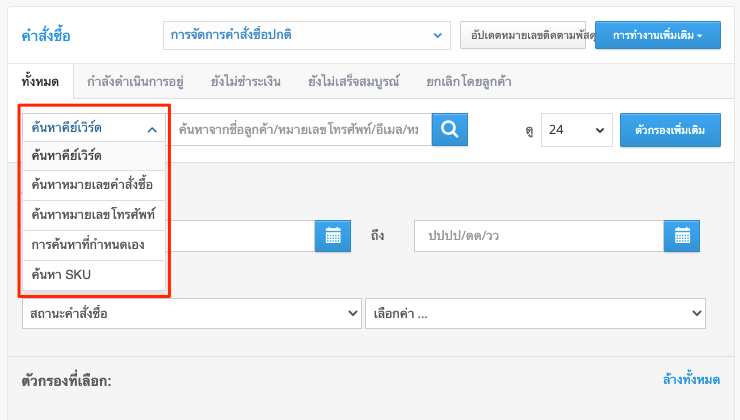Switch to the ยังไม่ชำระเงิน tab
Image resolution: width=740 pixels, height=420 pixels.
(246, 82)
